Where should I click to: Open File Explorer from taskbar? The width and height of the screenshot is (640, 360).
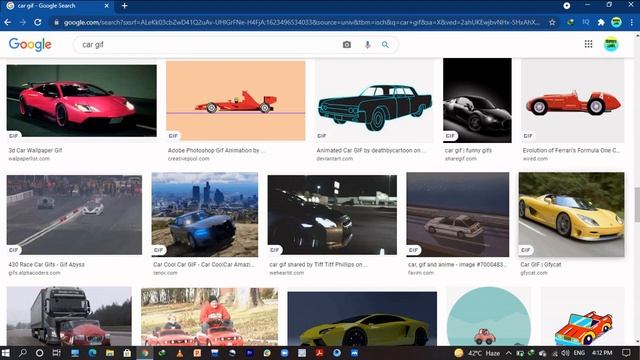coord(109,353)
